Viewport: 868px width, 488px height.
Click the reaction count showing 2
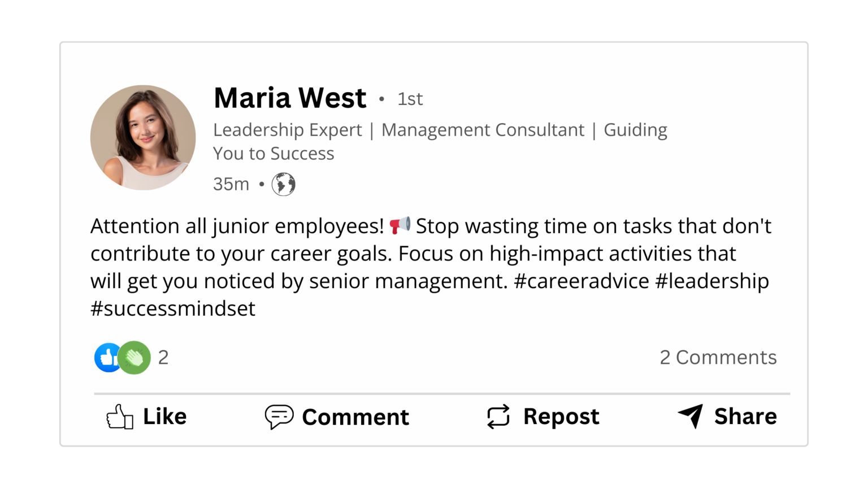(x=163, y=357)
